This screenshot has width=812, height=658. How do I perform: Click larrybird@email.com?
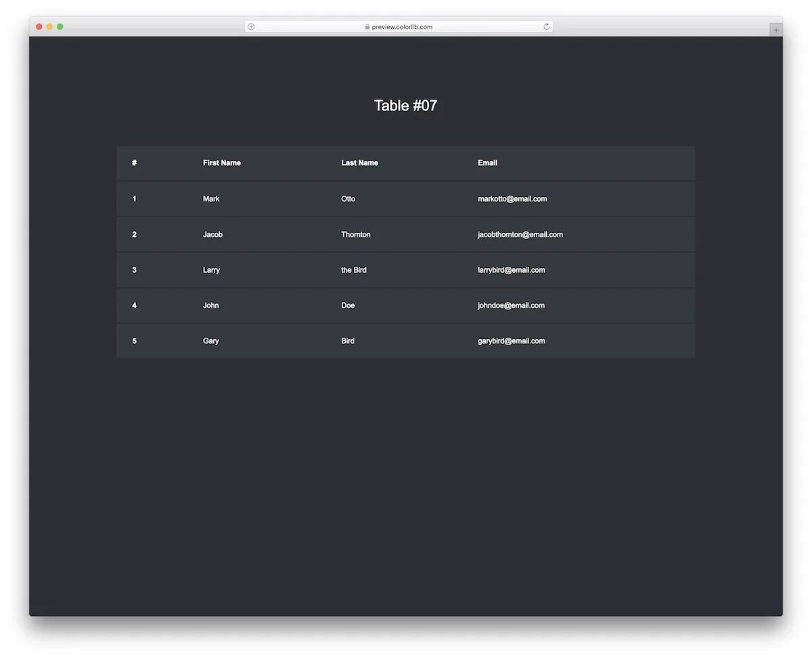click(x=512, y=270)
